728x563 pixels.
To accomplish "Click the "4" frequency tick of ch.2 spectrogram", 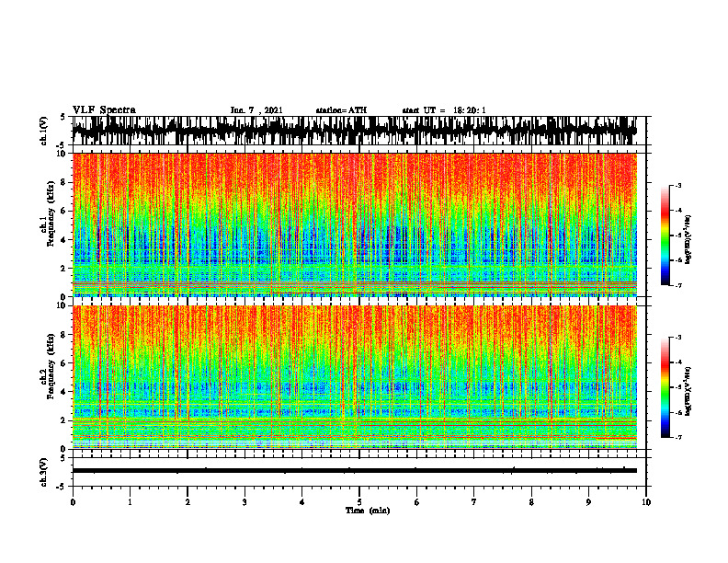I will coord(63,392).
